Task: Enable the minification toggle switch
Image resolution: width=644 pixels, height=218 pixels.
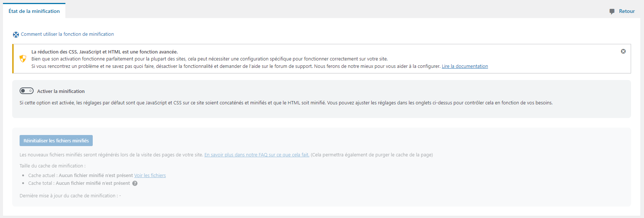Action: click(27, 91)
